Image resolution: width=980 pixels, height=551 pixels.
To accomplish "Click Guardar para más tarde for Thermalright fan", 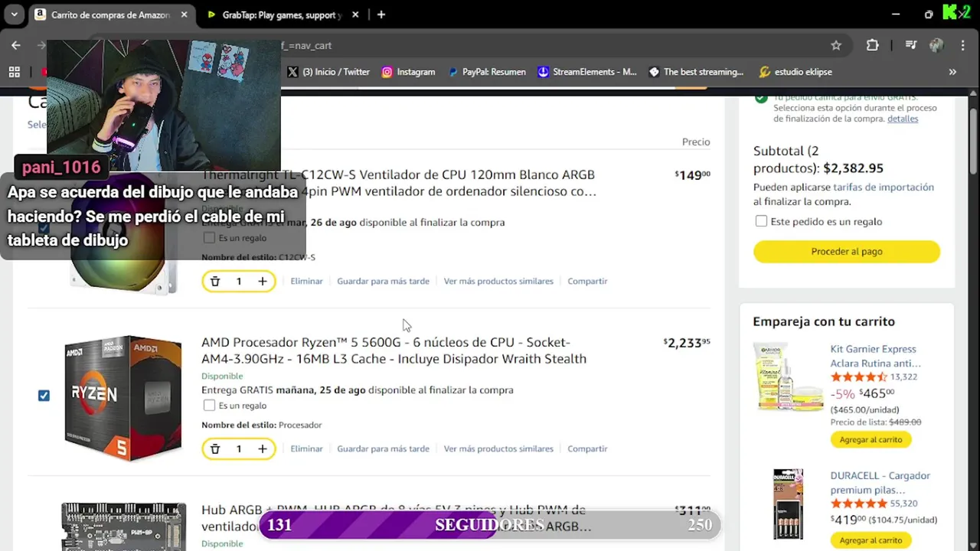I will pos(383,282).
